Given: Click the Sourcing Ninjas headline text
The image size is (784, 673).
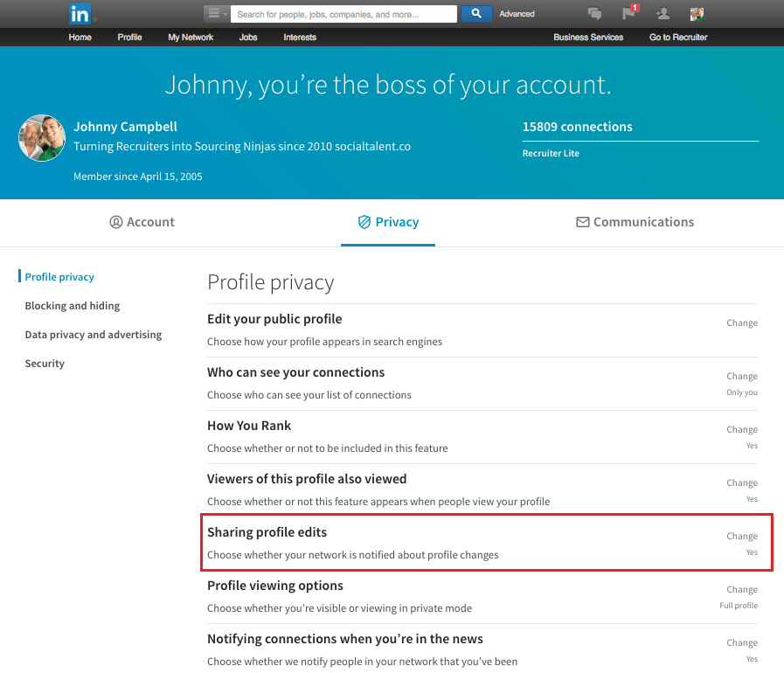Looking at the screenshot, I should pyautogui.click(x=242, y=147).
